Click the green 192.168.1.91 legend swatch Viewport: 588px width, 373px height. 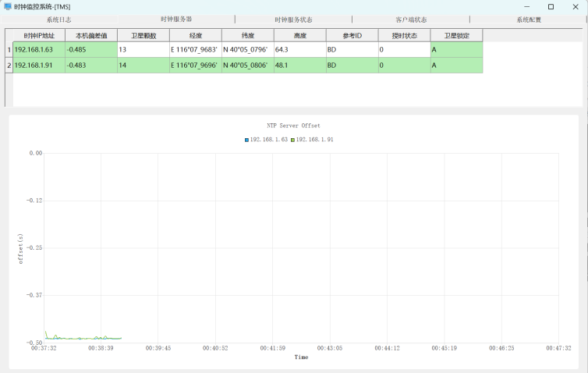[291, 140]
